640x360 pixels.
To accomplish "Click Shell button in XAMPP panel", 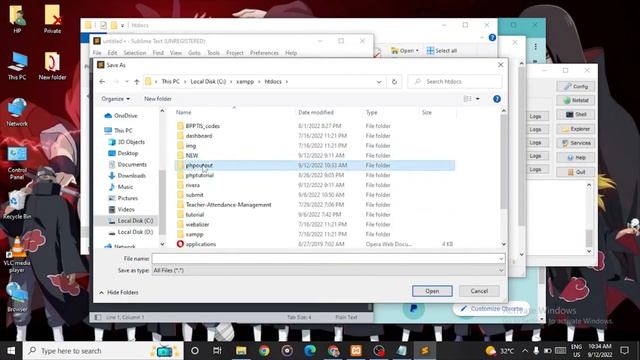I will [x=576, y=115].
